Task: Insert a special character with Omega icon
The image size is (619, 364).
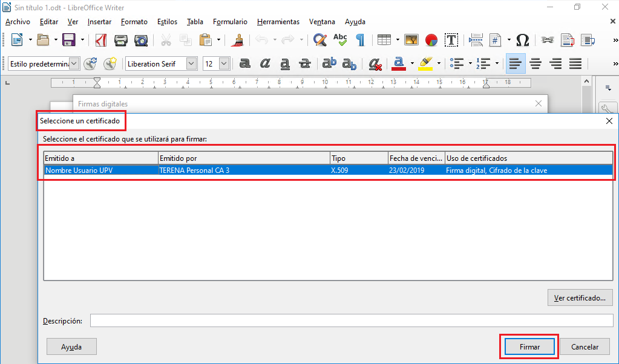Action: point(523,40)
